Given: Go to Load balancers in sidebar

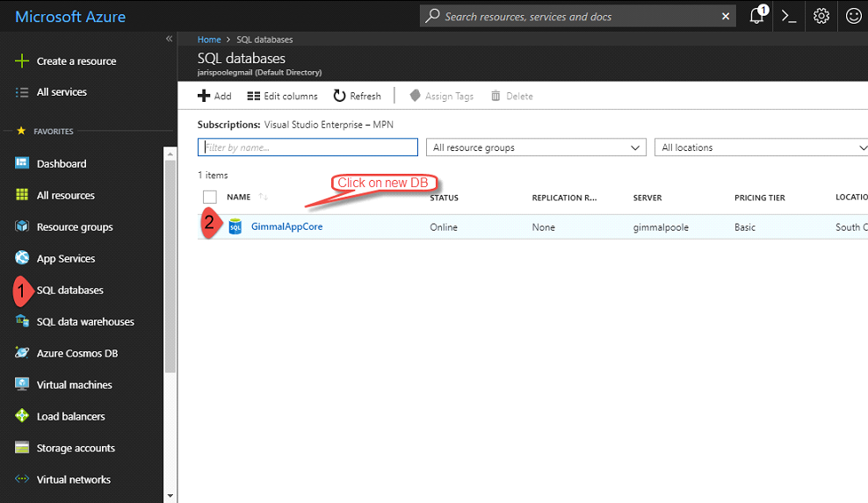Looking at the screenshot, I should 70,417.
